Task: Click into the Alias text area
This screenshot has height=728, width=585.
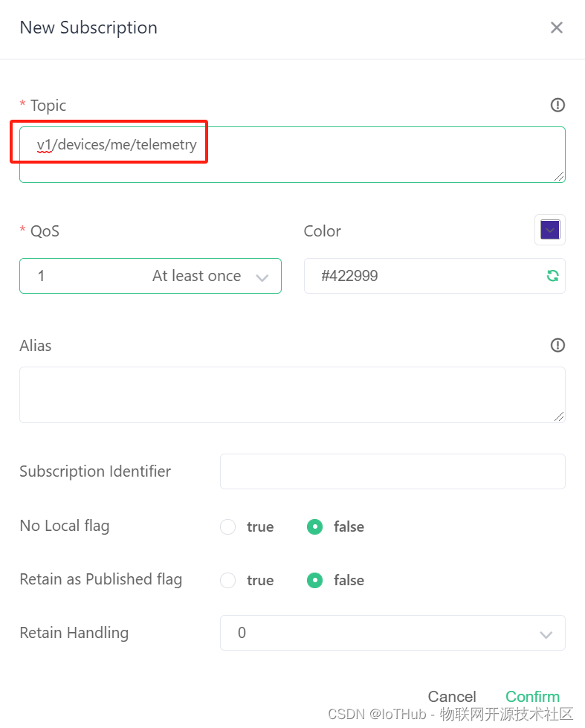Action: click(x=293, y=395)
